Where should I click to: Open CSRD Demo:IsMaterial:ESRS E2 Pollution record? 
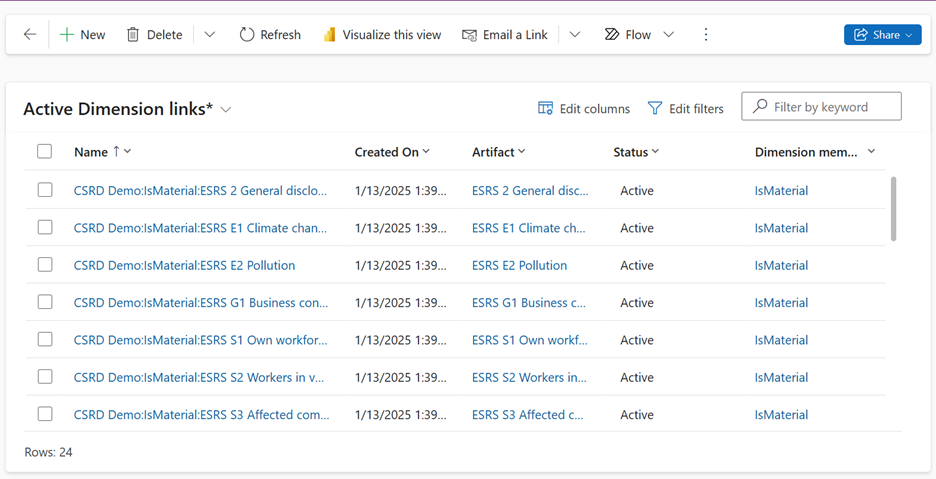pos(184,265)
